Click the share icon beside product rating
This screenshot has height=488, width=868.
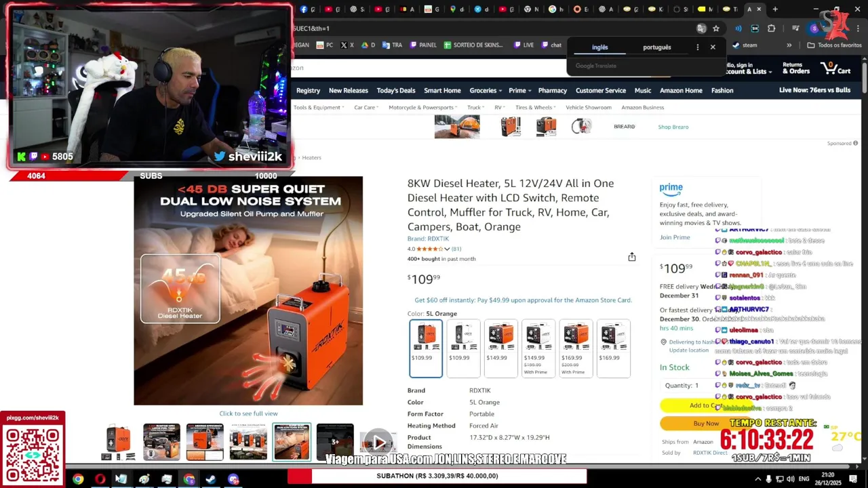pos(631,257)
